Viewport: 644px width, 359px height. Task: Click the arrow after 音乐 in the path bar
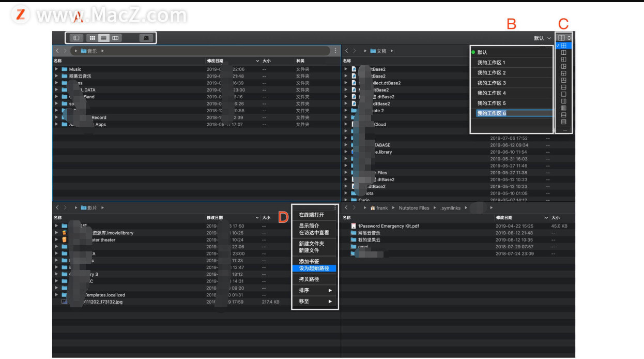(x=102, y=51)
